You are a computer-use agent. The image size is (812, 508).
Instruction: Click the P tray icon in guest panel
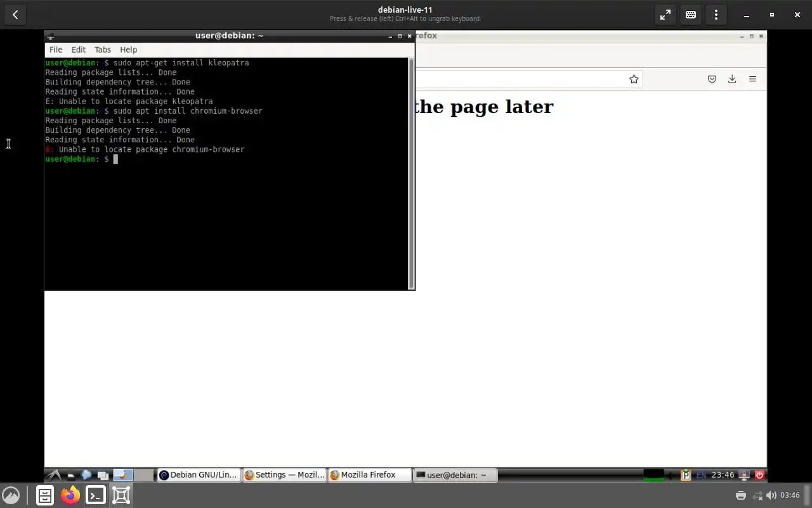point(686,475)
